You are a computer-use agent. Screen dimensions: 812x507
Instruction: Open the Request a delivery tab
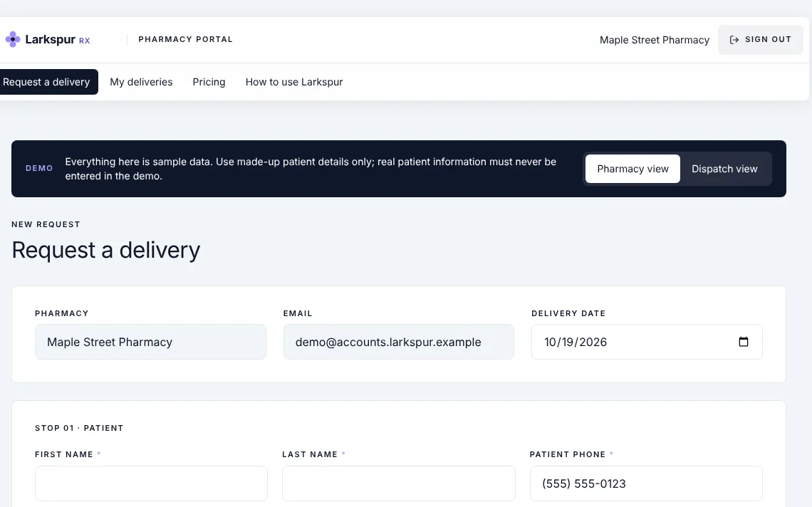[x=48, y=82]
